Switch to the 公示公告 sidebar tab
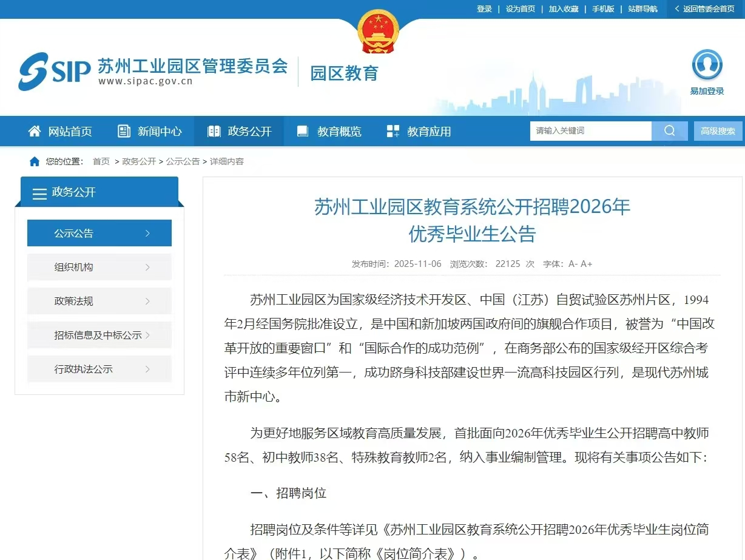This screenshot has height=560, width=745. pos(99,233)
